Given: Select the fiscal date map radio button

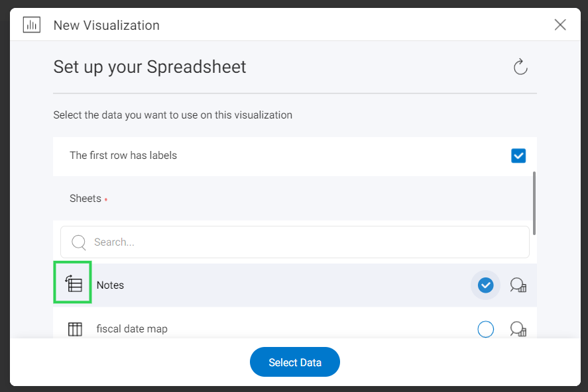Looking at the screenshot, I should (x=486, y=329).
